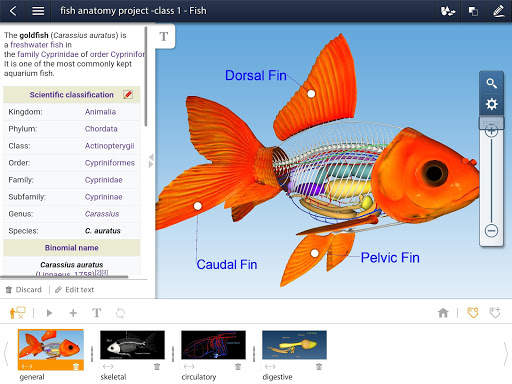The width and height of the screenshot is (512, 384).
Task: Open the Actinopterygii link
Action: 109,146
